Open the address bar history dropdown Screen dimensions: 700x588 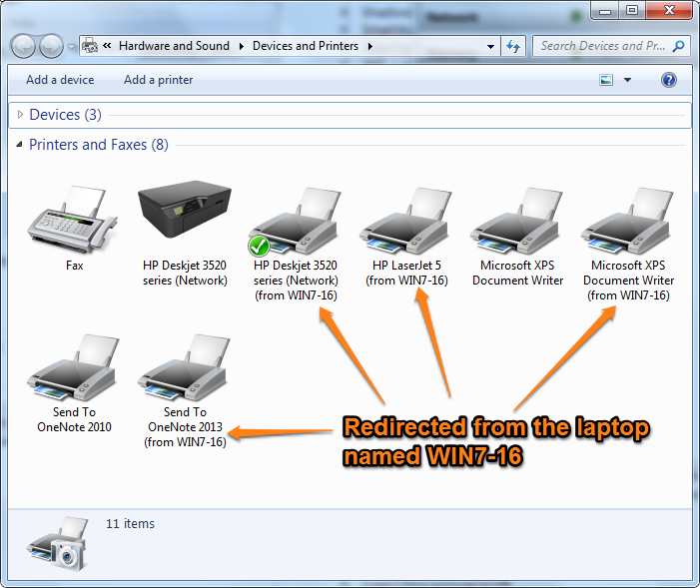click(x=490, y=46)
